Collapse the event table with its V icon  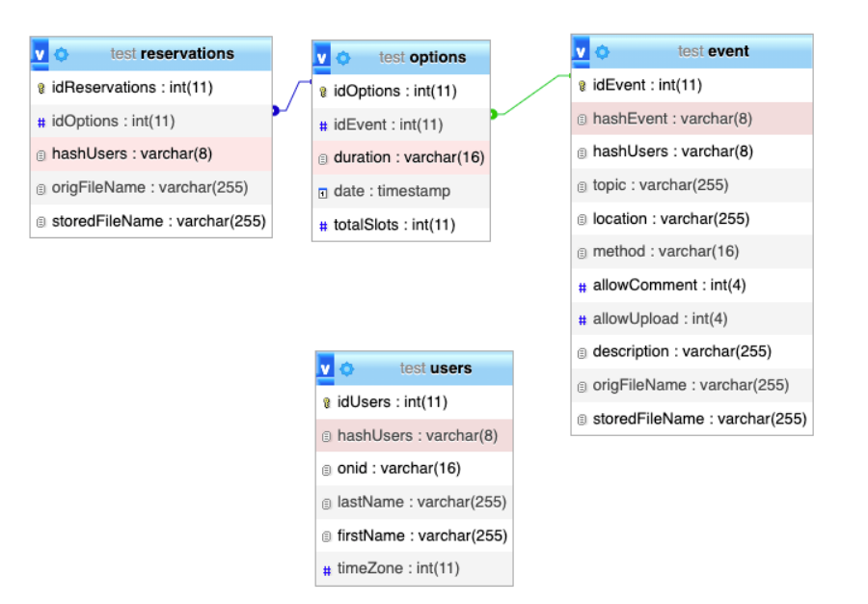(579, 51)
